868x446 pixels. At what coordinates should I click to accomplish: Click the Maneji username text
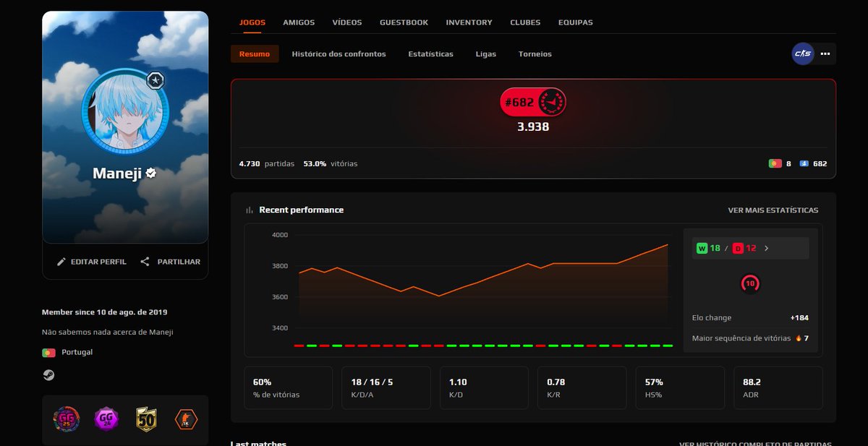coord(118,173)
